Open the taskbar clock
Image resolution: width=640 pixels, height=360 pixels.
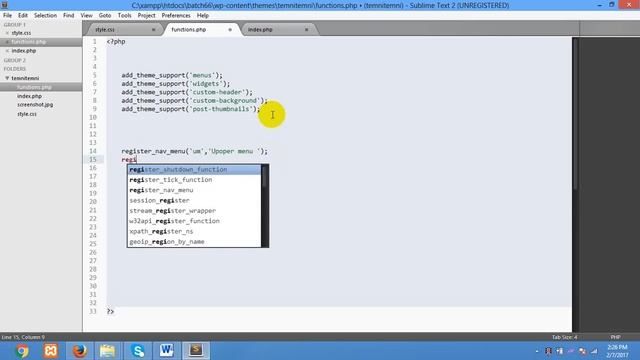[x=617, y=351]
